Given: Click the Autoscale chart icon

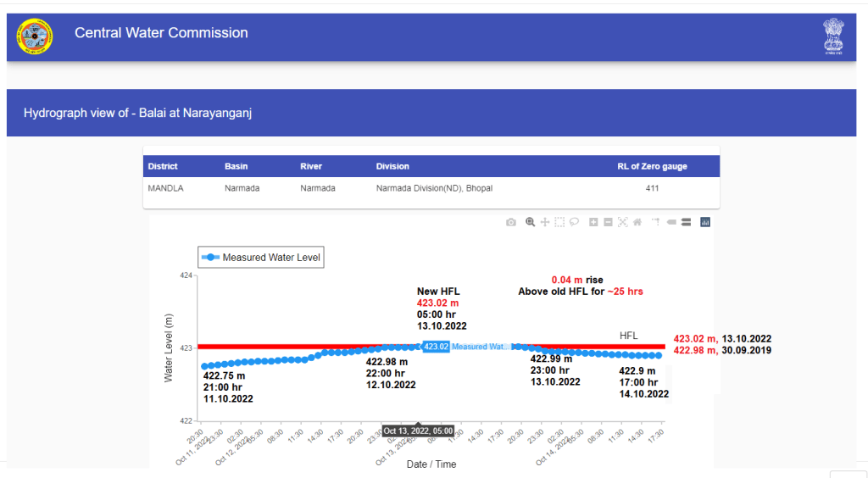Looking at the screenshot, I should [x=623, y=222].
